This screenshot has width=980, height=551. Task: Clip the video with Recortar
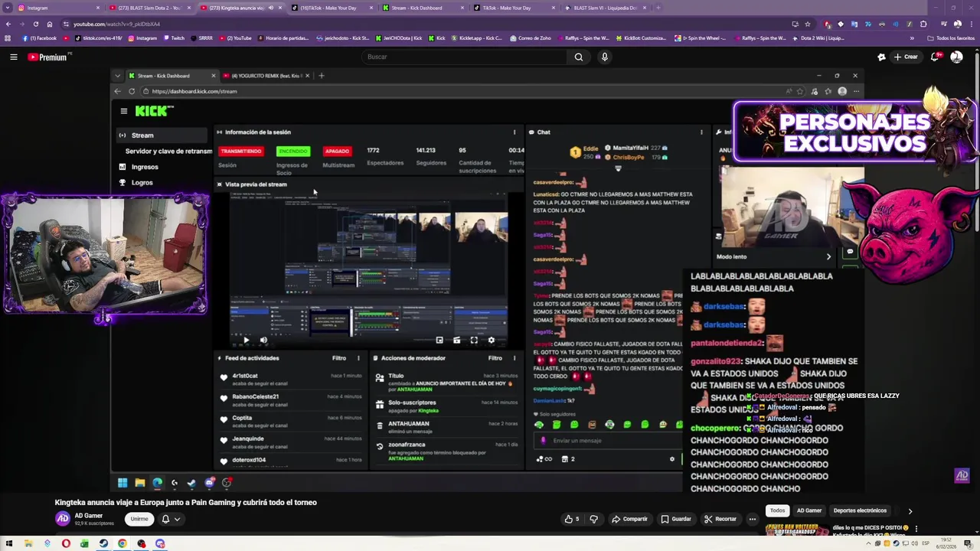click(720, 519)
